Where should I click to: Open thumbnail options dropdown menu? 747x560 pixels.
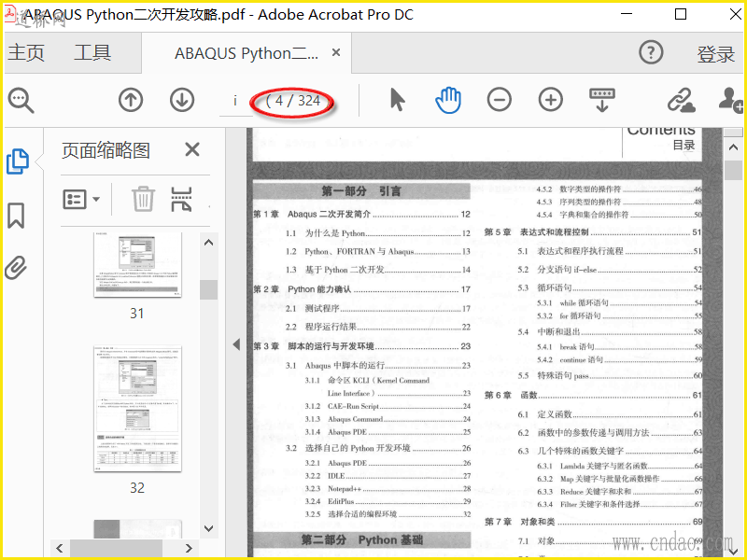81,199
